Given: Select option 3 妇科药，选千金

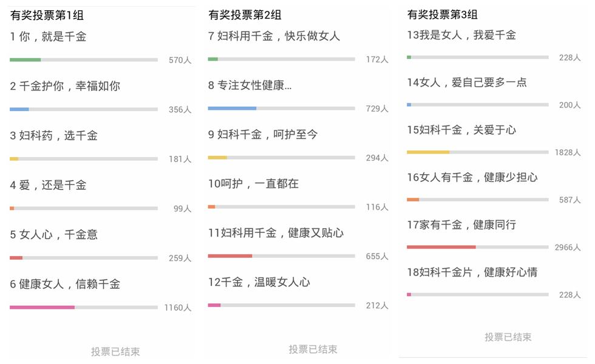Looking at the screenshot, I should tap(54, 136).
